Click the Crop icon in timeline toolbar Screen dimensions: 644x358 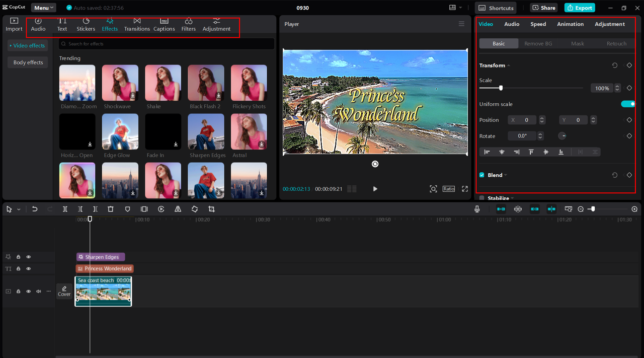coord(211,209)
